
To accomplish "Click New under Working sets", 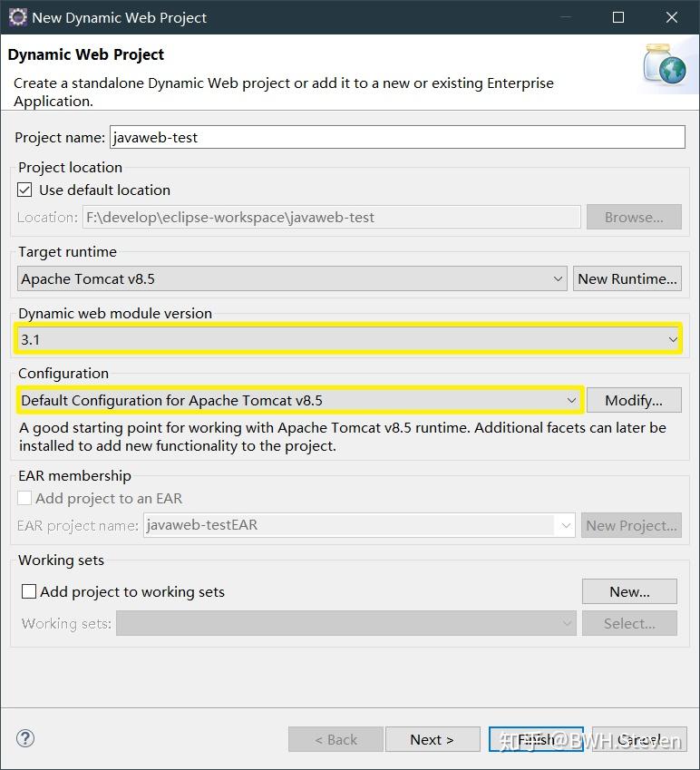I will (629, 591).
